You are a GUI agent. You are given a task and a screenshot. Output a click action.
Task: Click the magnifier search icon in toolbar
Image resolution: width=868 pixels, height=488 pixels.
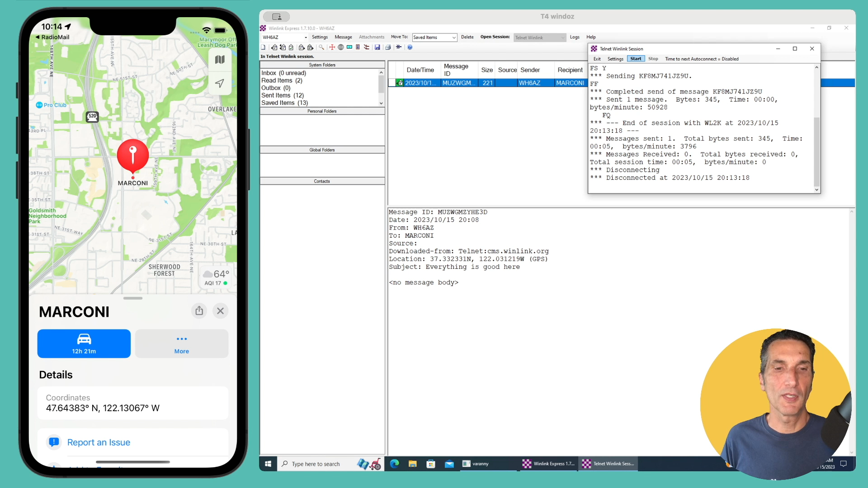click(x=321, y=47)
